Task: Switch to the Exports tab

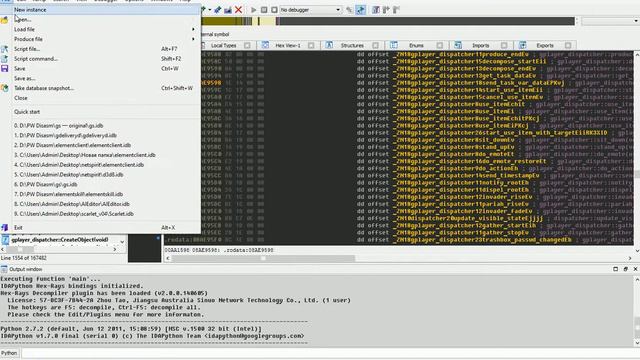Action: [545, 45]
